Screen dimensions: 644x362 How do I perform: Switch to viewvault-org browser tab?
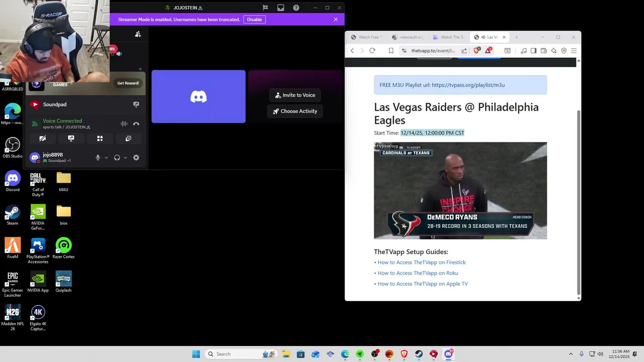(408, 37)
